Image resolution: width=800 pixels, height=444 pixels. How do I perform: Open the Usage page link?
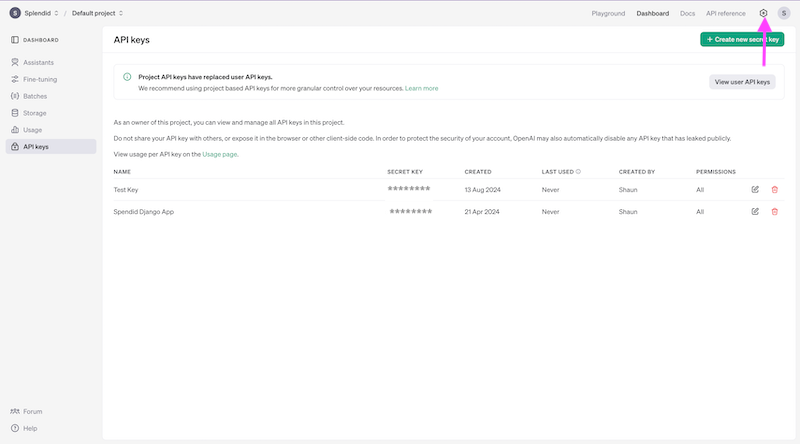(x=219, y=154)
